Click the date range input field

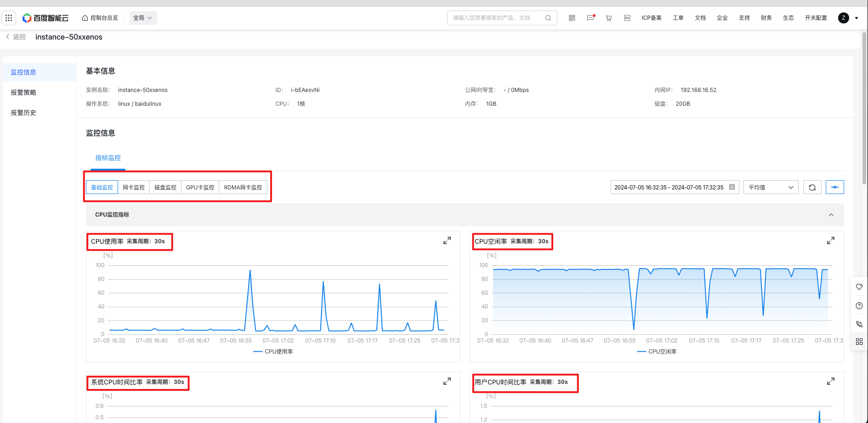pyautogui.click(x=675, y=187)
